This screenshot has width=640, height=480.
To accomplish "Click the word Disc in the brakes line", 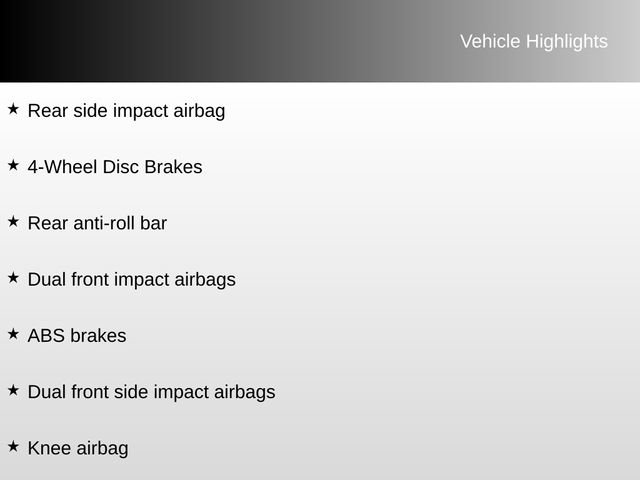I will point(121,167).
